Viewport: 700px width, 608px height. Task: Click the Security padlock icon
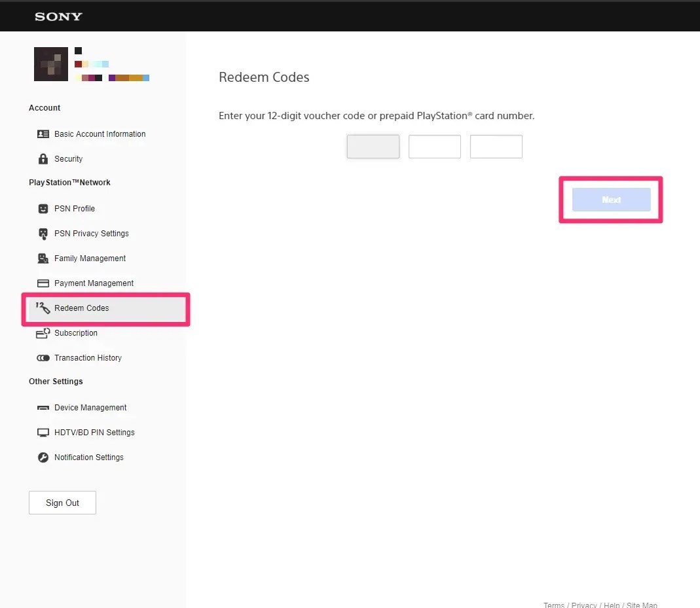click(x=43, y=159)
